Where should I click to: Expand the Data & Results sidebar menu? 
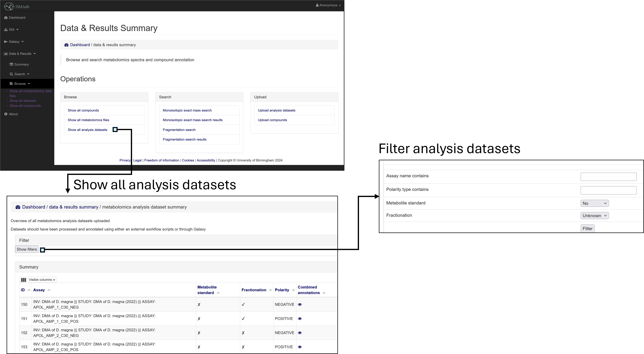tap(20, 54)
